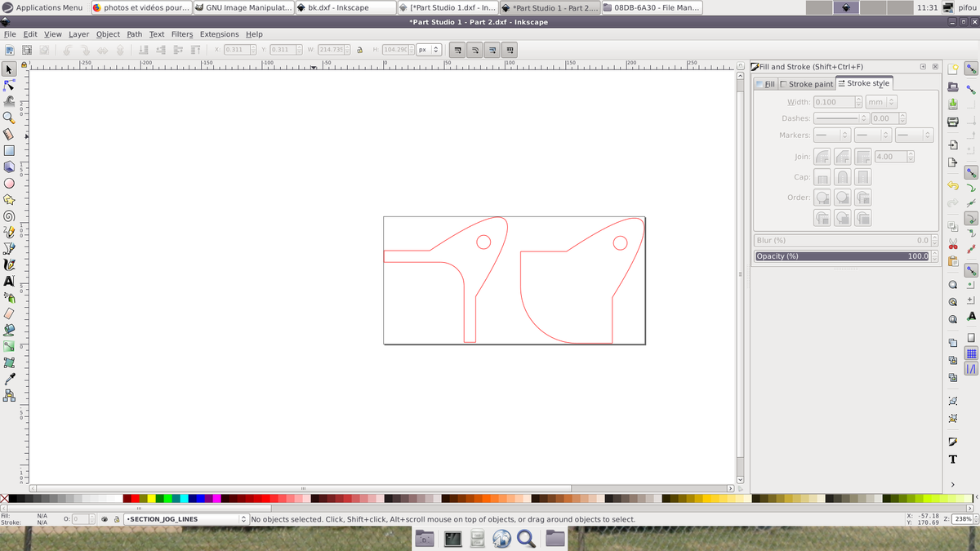Screen dimensions: 980x551
Task: Toggle layer visibility eye icon
Action: coord(105,519)
